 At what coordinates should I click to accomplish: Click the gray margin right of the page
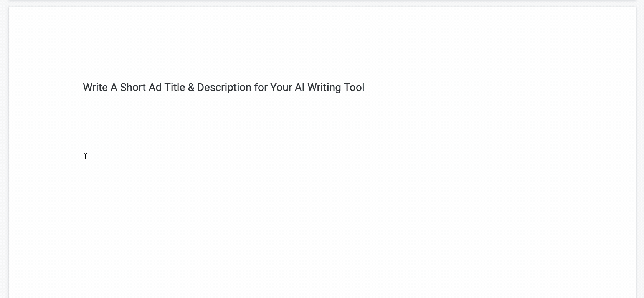pos(640,154)
